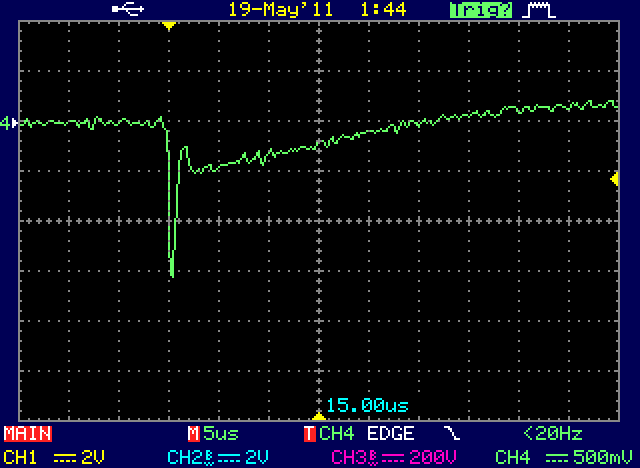Click the EDGE trigger type label
The image size is (640, 468).
click(391, 434)
